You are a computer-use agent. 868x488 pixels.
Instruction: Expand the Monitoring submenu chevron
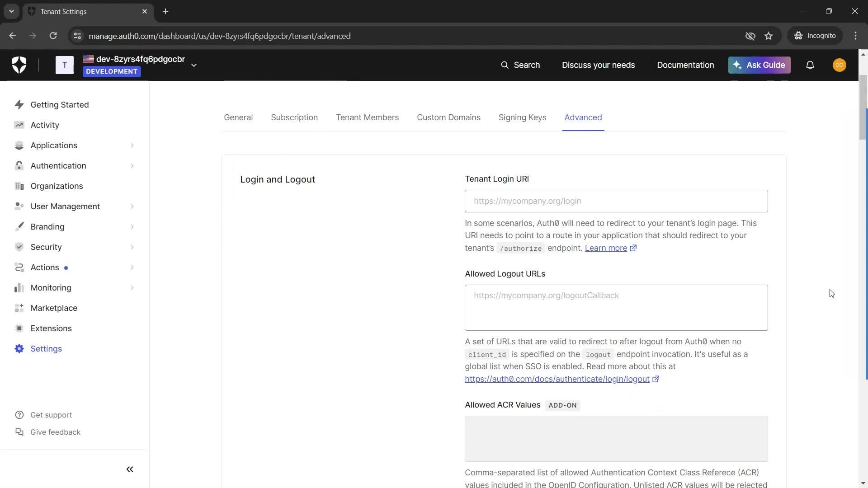(x=132, y=287)
